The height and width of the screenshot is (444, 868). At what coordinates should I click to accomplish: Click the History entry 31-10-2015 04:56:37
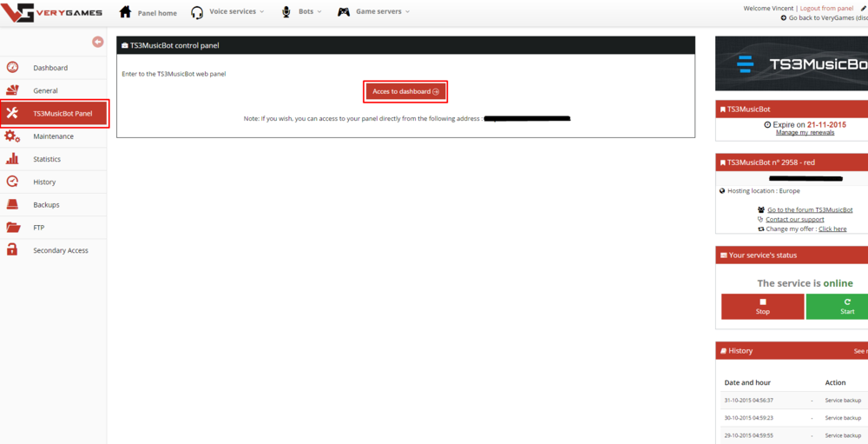[x=748, y=401]
